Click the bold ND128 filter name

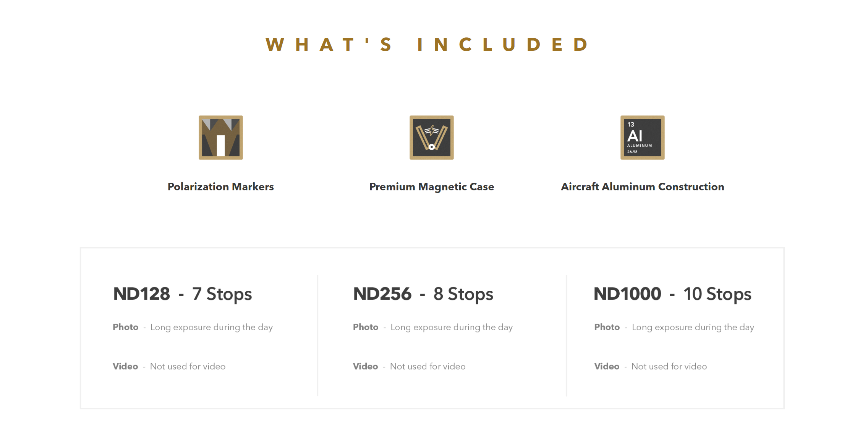(142, 294)
